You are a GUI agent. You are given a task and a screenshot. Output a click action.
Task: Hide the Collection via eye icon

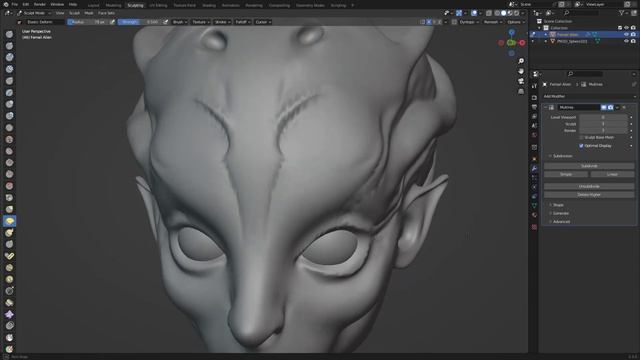[x=626, y=28]
